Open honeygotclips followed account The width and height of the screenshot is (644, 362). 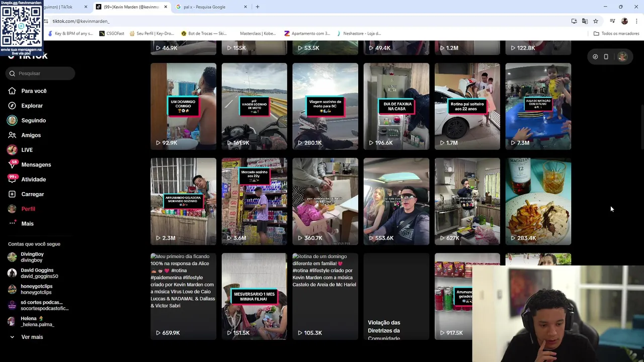(x=30, y=289)
